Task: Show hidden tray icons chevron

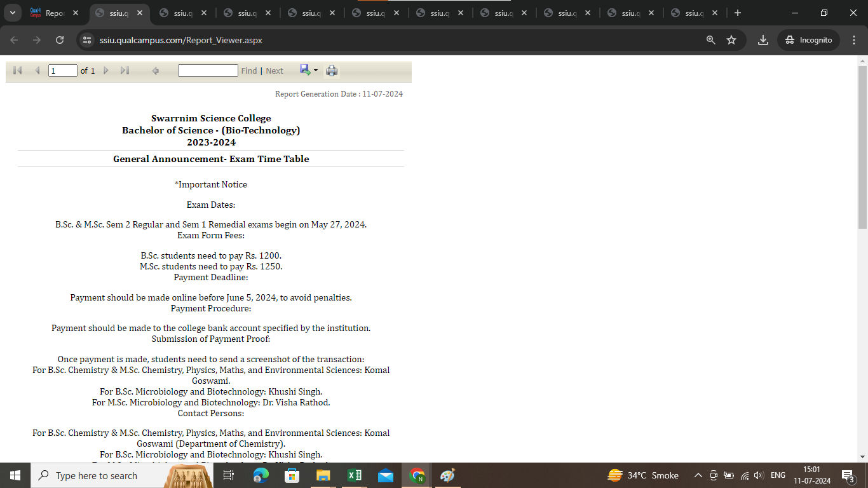Action: (x=698, y=475)
